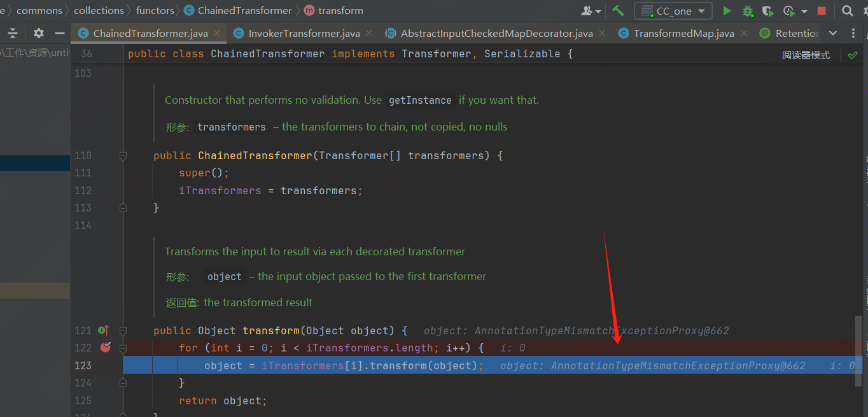Open the user account dropdown arrow
Screen dimensions: 868x417
(x=598, y=11)
